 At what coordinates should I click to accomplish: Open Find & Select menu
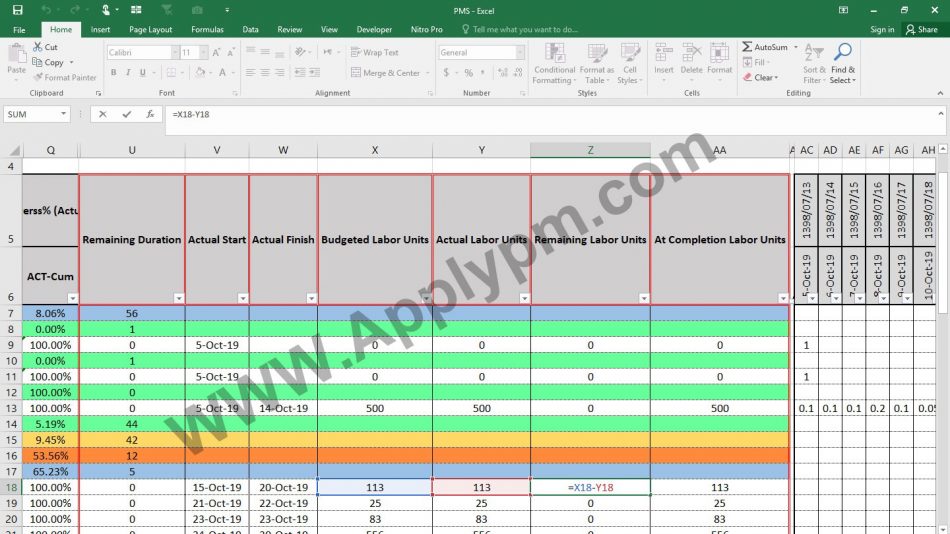[842, 64]
